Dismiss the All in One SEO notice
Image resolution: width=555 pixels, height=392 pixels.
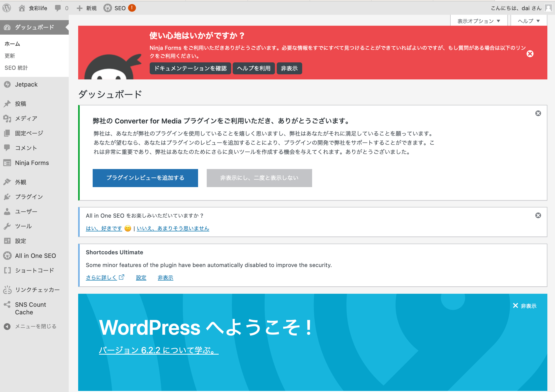point(538,215)
